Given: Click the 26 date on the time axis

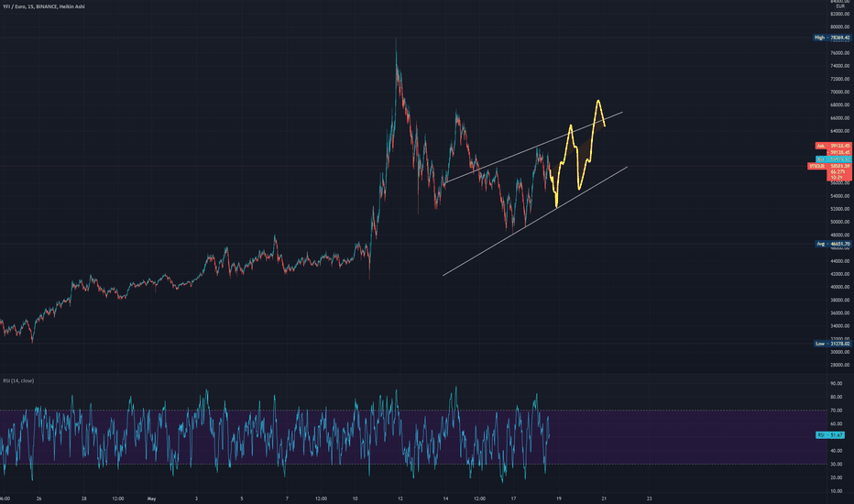Looking at the screenshot, I should [38, 498].
